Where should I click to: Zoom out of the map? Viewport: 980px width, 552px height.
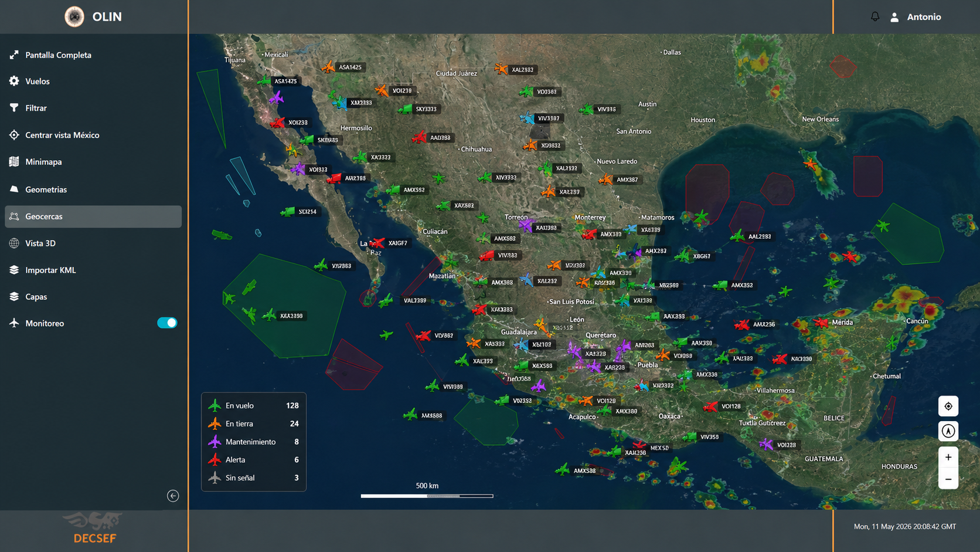(948, 479)
